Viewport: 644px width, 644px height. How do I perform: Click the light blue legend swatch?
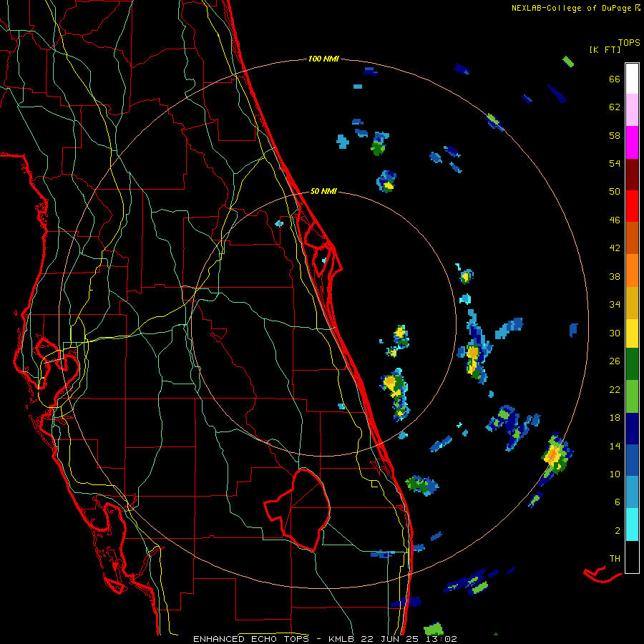click(632, 492)
